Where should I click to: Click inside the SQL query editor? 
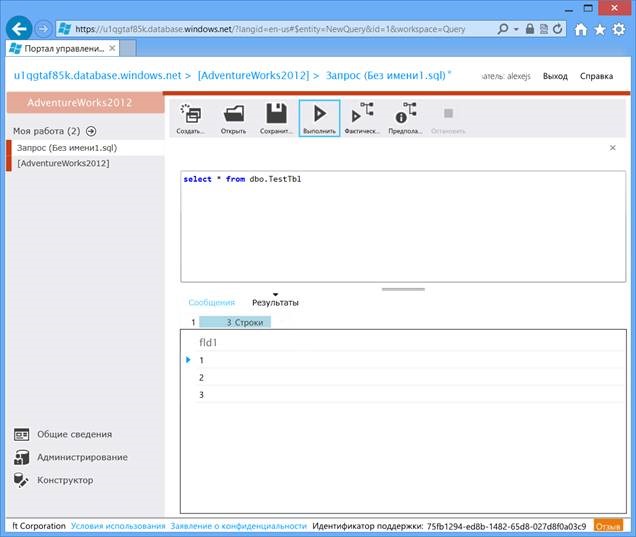(403, 226)
